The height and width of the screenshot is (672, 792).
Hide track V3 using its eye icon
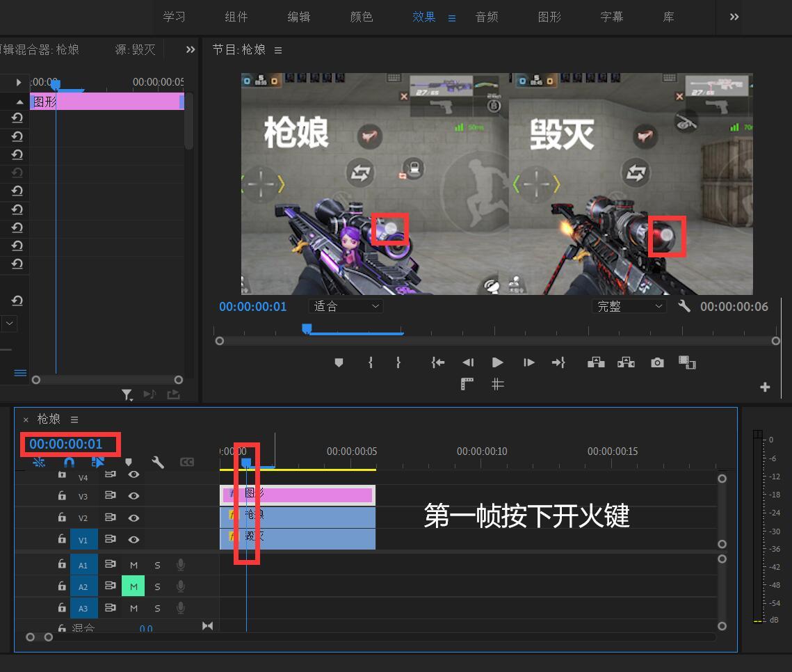tap(134, 496)
